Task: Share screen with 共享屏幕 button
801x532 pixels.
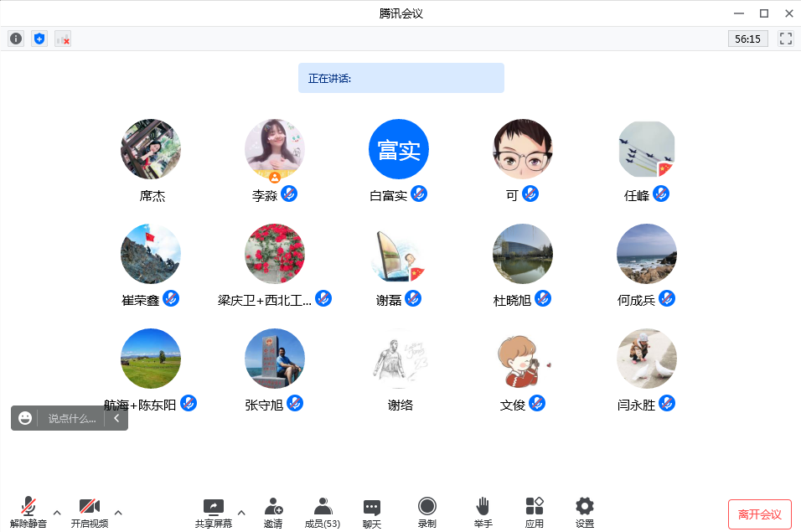Action: coord(214,513)
